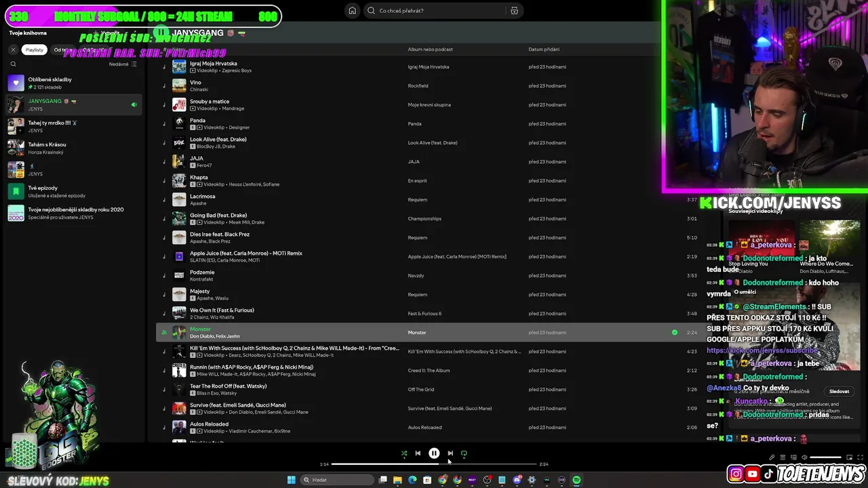Select the Playlisty filter chip
Viewport: 868px width, 488px height.
(34, 49)
